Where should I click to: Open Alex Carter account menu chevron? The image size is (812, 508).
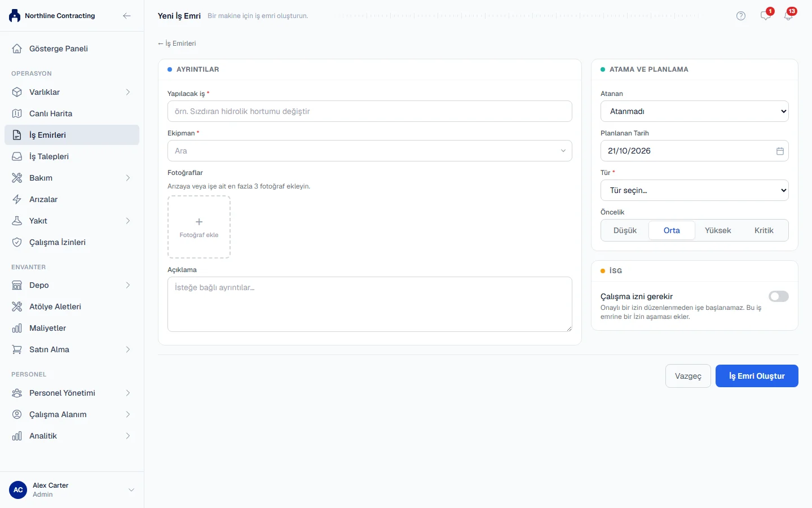click(131, 490)
